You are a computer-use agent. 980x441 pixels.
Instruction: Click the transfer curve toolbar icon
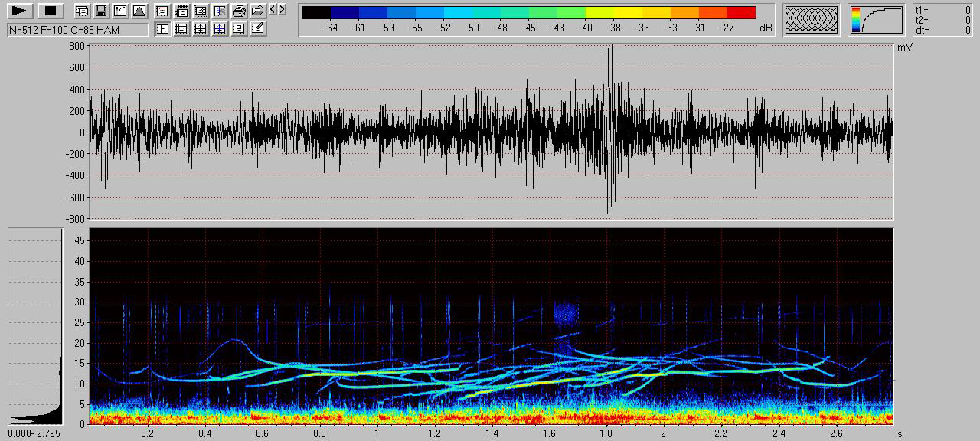[x=120, y=11]
